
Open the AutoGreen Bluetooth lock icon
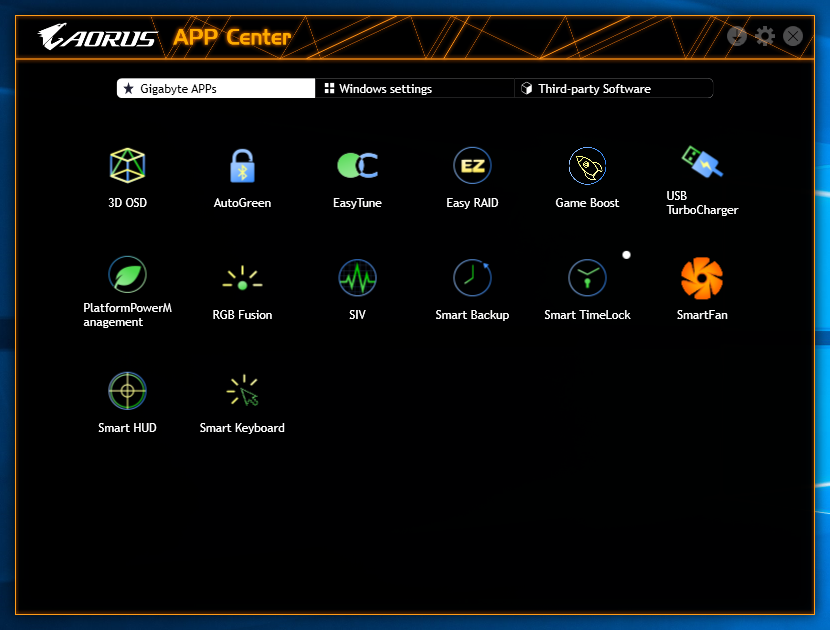(242, 166)
